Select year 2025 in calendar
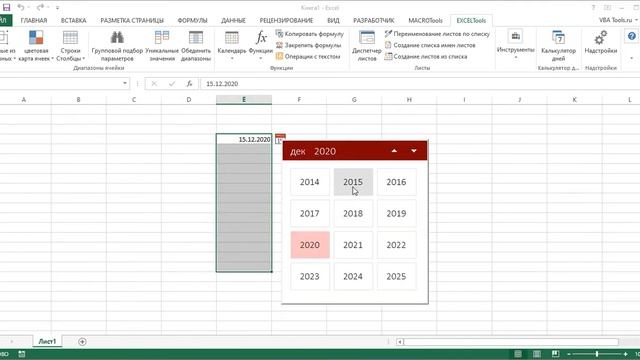This screenshot has height=360, width=640. [x=396, y=276]
